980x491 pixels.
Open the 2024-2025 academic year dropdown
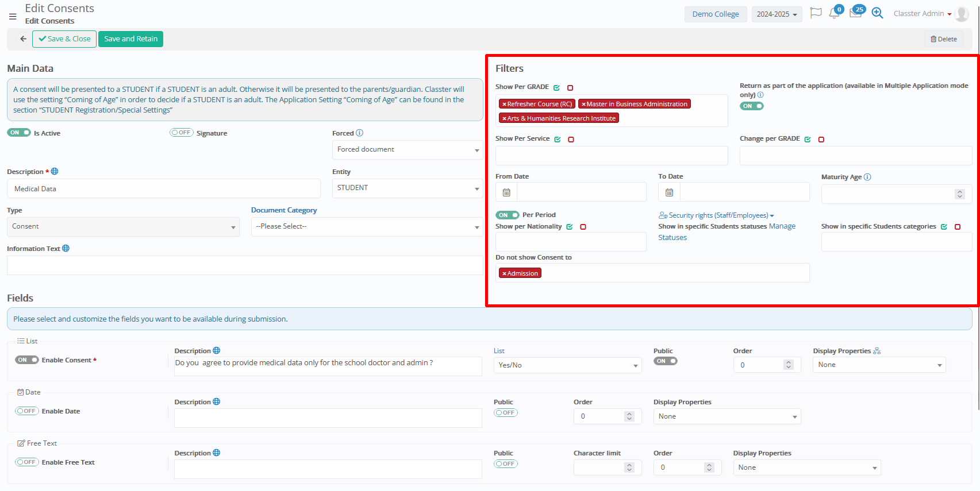(777, 14)
